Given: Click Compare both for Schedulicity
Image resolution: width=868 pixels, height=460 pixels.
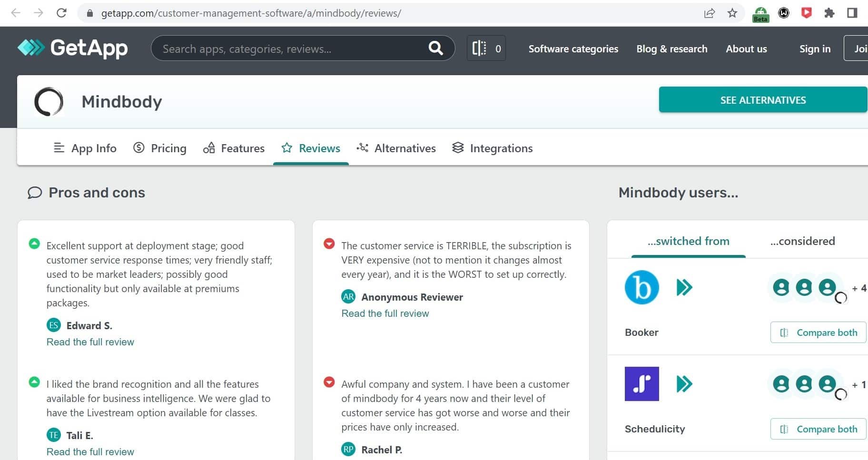Looking at the screenshot, I should [x=819, y=429].
